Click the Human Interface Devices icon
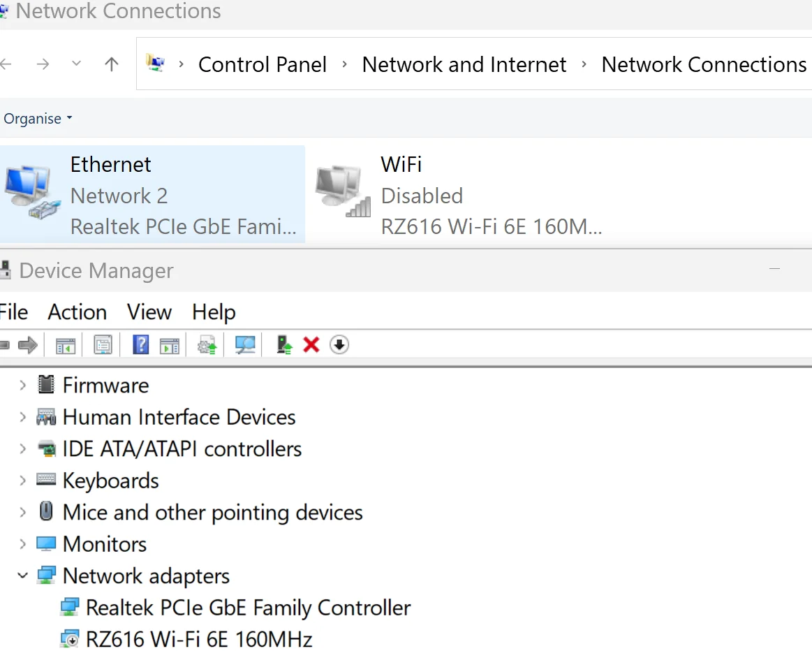 tap(46, 417)
